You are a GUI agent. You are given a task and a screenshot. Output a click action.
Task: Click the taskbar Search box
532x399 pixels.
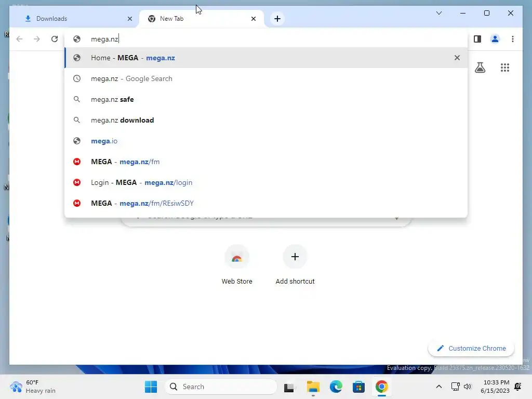tap(221, 387)
